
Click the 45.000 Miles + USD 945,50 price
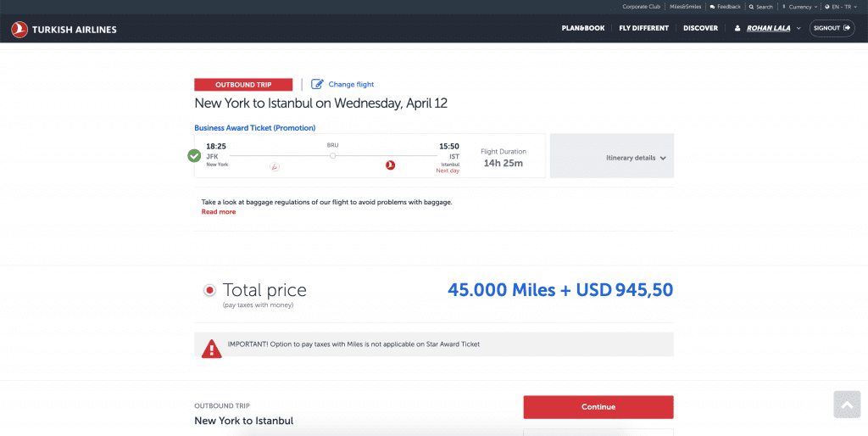coord(560,290)
